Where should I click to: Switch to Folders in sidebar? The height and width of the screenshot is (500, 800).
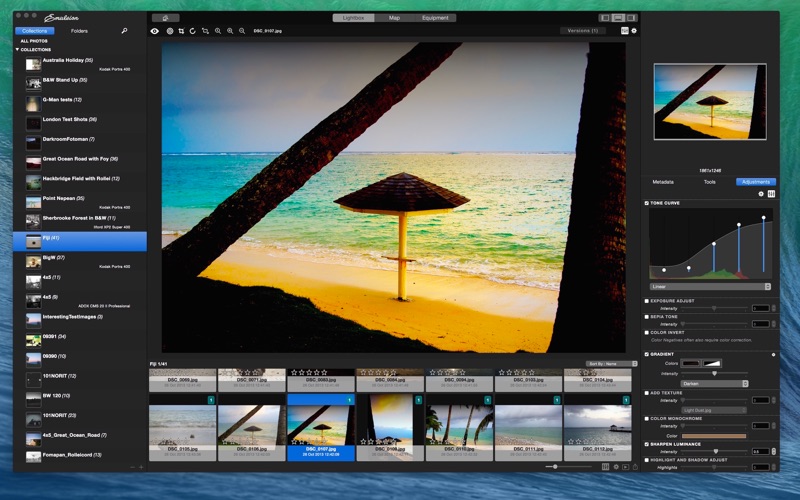pos(79,31)
